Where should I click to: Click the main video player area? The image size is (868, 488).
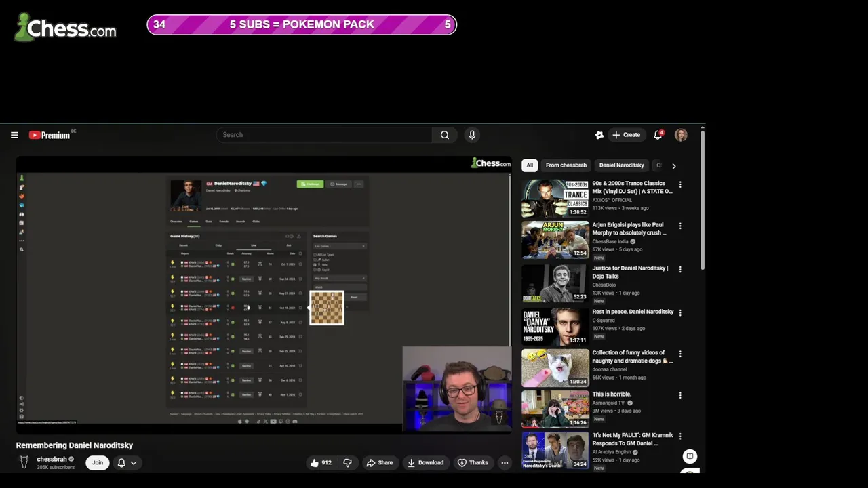pos(264,295)
